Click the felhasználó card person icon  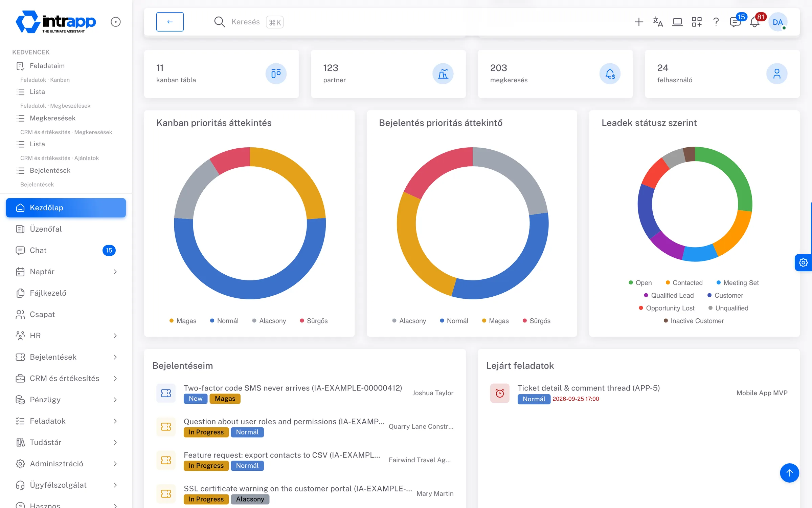(x=777, y=74)
